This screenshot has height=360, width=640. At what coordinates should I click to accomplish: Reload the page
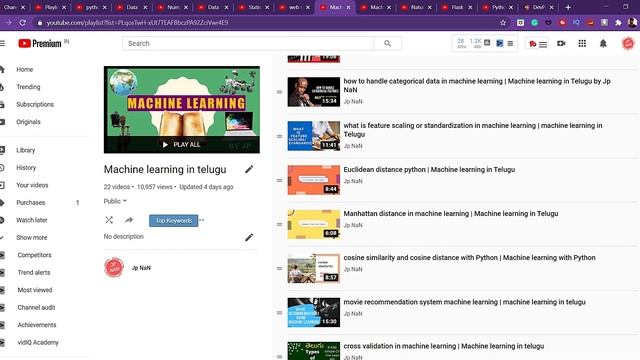point(23,23)
